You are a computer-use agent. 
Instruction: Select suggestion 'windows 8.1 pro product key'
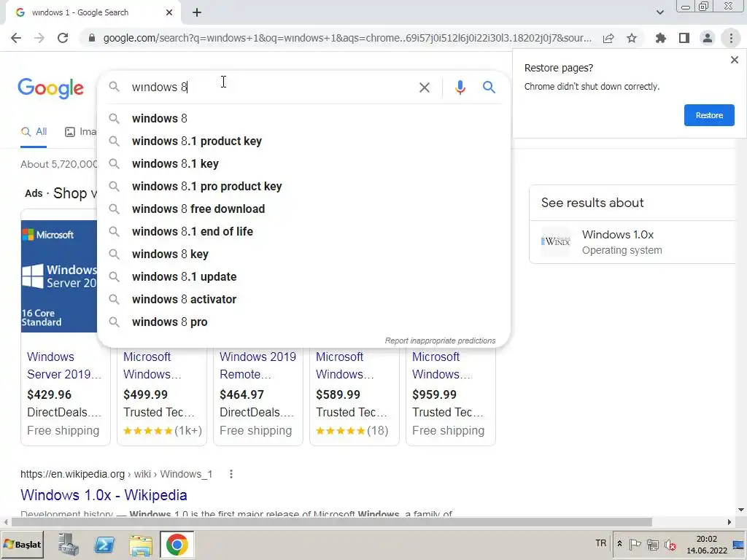click(303, 186)
